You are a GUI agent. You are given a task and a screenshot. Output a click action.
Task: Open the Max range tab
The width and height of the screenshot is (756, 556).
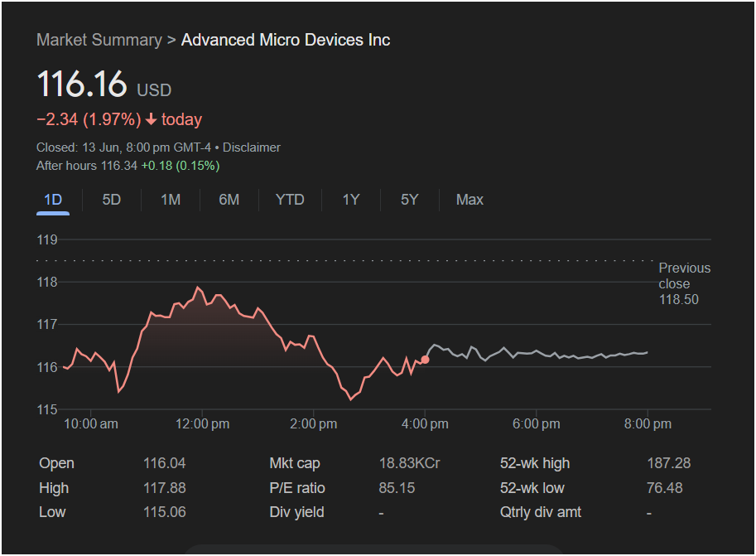pos(469,200)
